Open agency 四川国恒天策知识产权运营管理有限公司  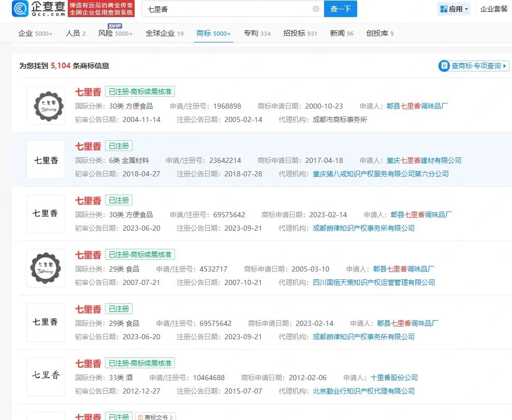click(374, 282)
